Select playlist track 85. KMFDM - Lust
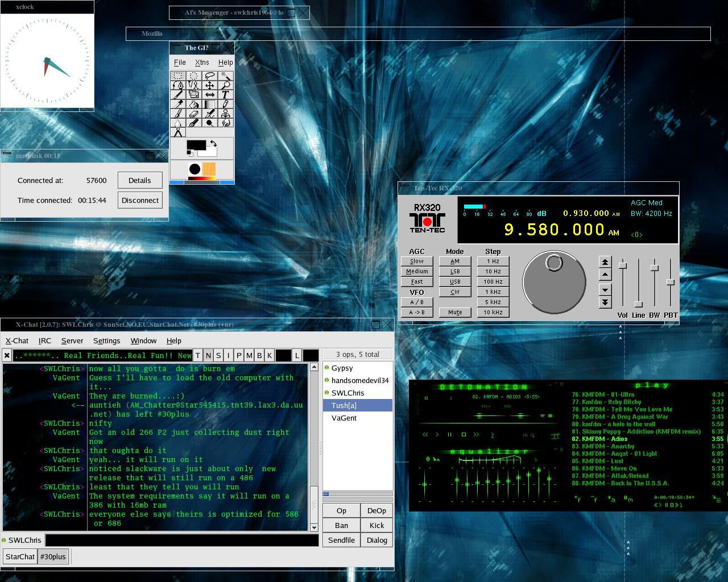 (647, 461)
